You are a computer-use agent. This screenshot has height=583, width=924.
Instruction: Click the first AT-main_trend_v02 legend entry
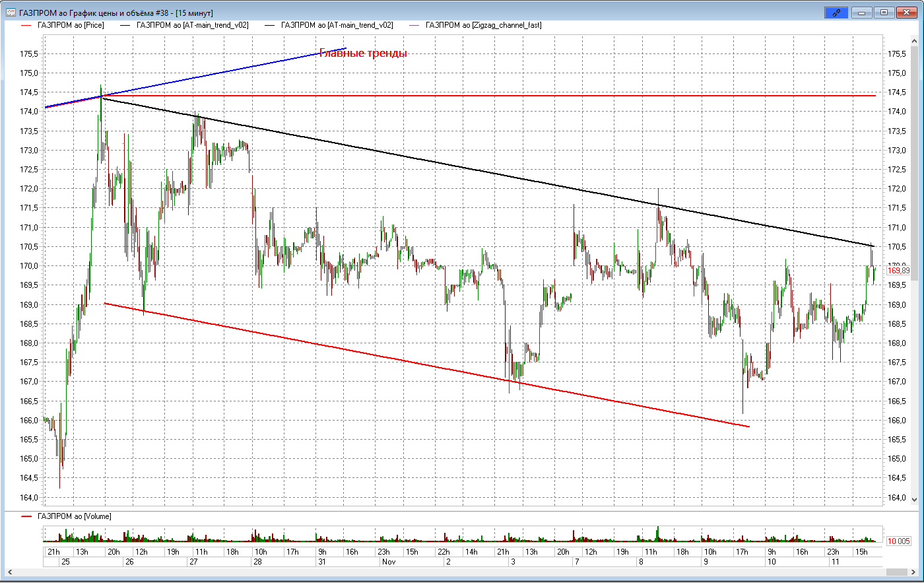[x=192, y=25]
